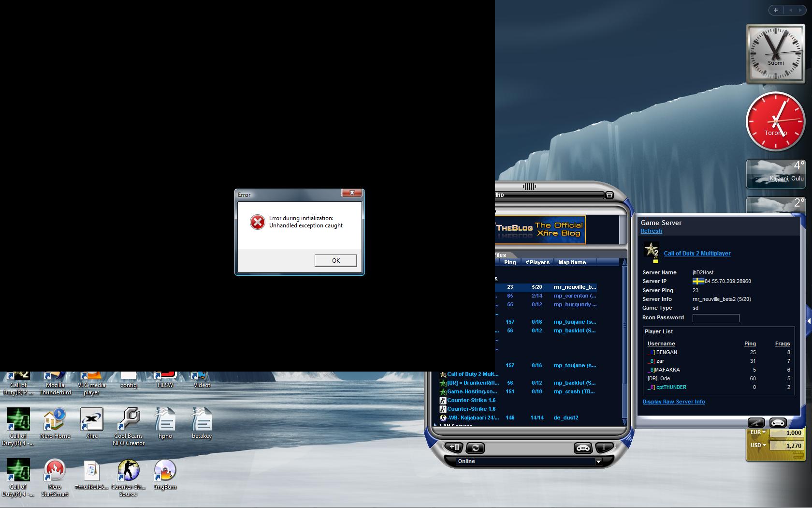This screenshot has height=508, width=812.
Task: Sort Xfire servers by #Players column
Action: coord(537,262)
